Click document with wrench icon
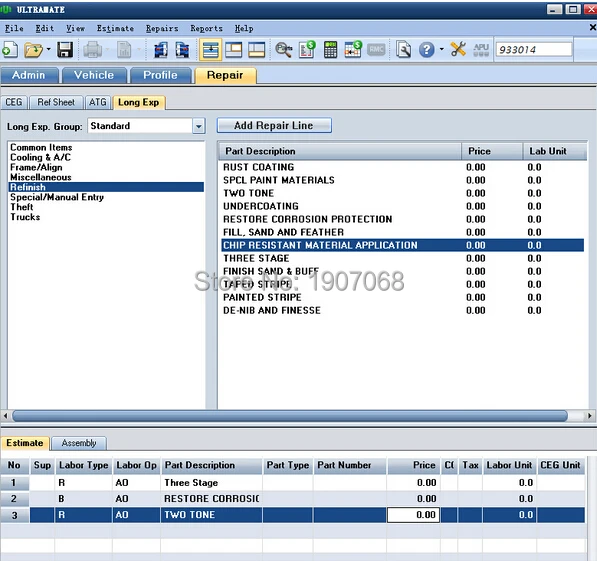The width and height of the screenshot is (597, 561). tap(403, 50)
